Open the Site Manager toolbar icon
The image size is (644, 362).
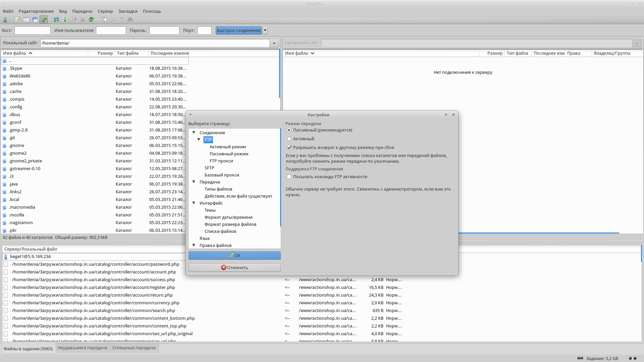tap(5, 19)
